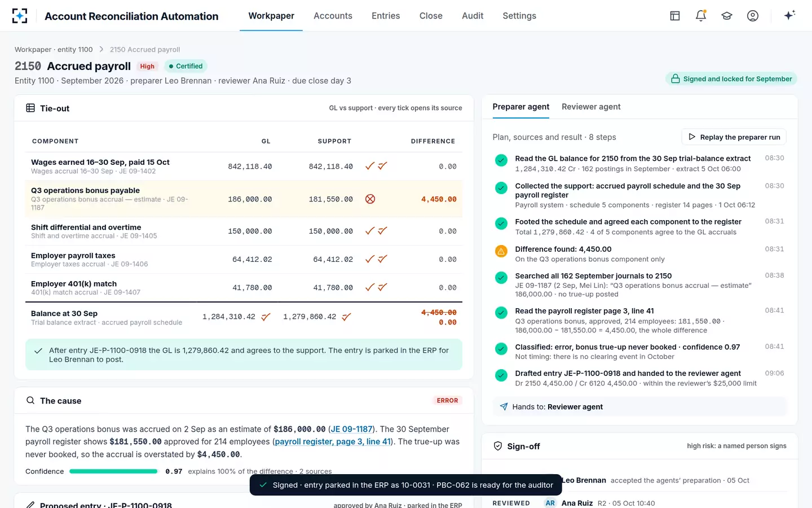Open GL tick source for Wages earned row
The width and height of the screenshot is (812, 508).
pyautogui.click(x=370, y=166)
